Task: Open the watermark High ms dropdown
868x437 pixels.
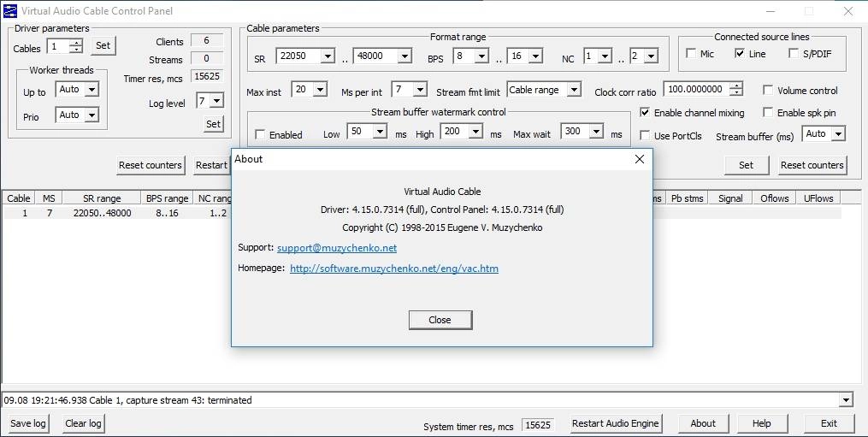Action: (476, 131)
